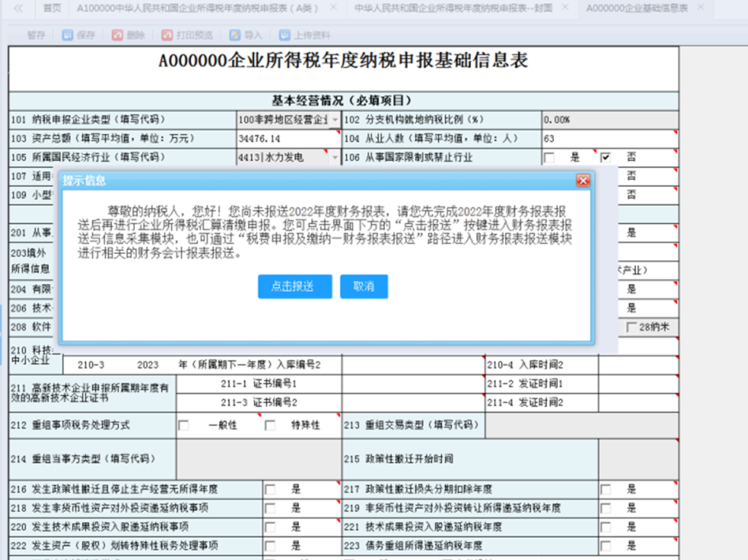
Task: Open 打印预览 print preview
Action: [187, 35]
